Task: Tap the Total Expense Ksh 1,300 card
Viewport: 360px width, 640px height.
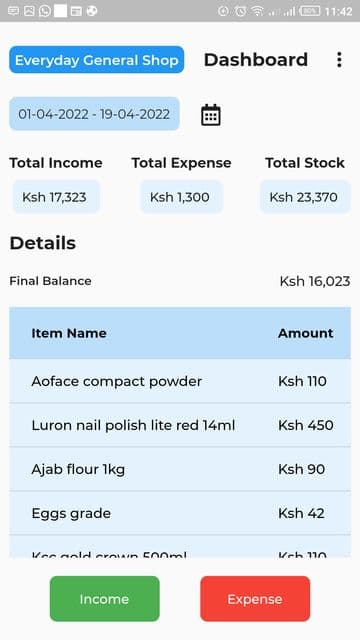Action: [181, 197]
